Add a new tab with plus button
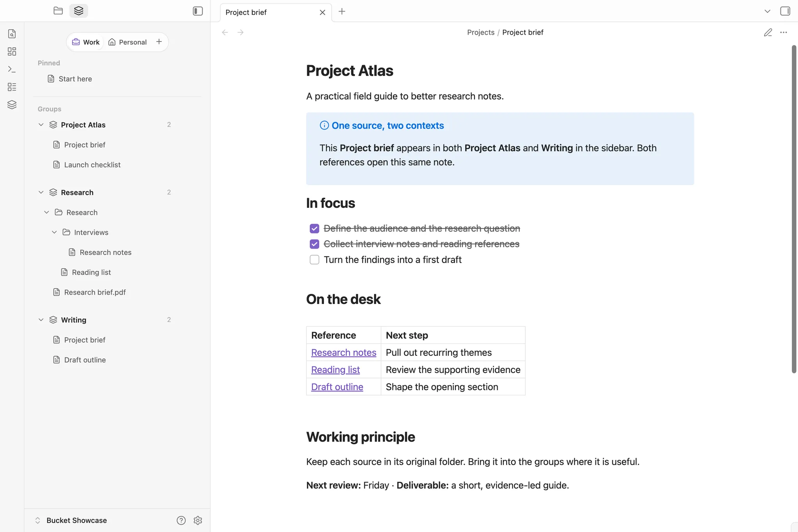Image resolution: width=798 pixels, height=532 pixels. [x=342, y=12]
